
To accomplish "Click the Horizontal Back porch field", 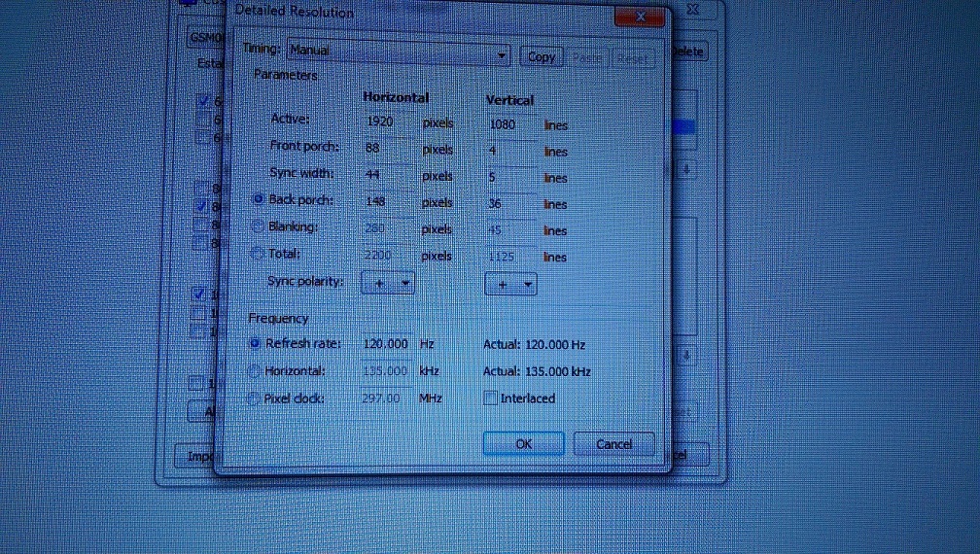I will tap(385, 202).
